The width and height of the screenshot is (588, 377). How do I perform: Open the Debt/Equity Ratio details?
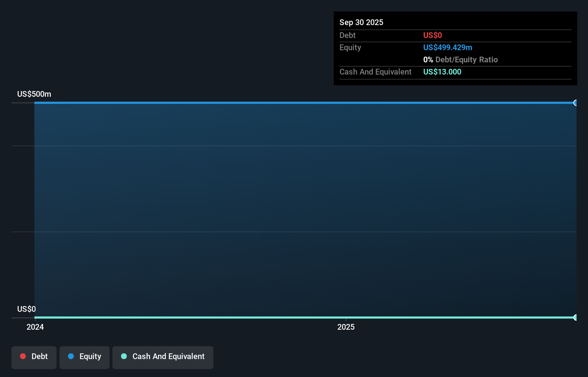[x=461, y=59]
